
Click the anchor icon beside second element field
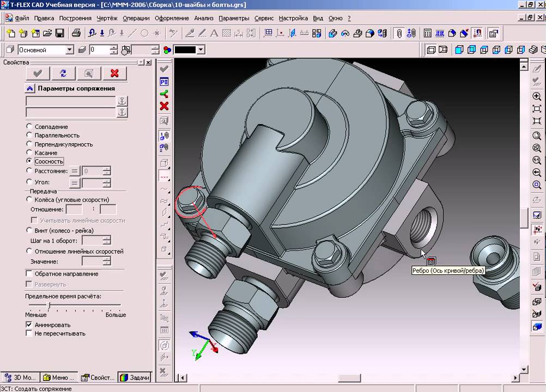tap(122, 112)
